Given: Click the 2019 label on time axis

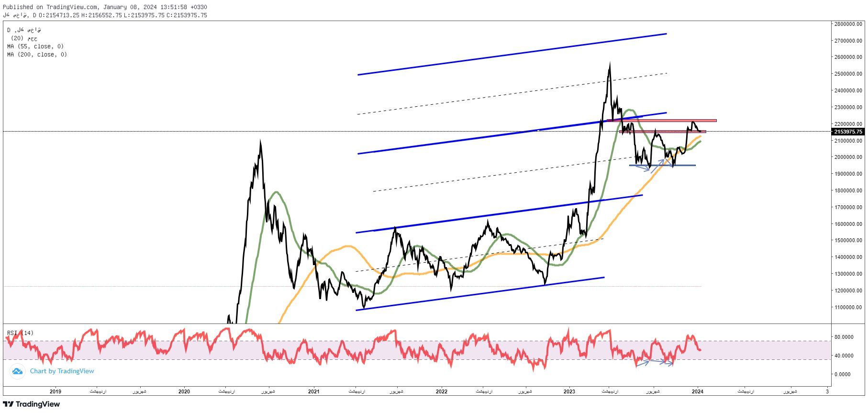Looking at the screenshot, I should [56, 391].
